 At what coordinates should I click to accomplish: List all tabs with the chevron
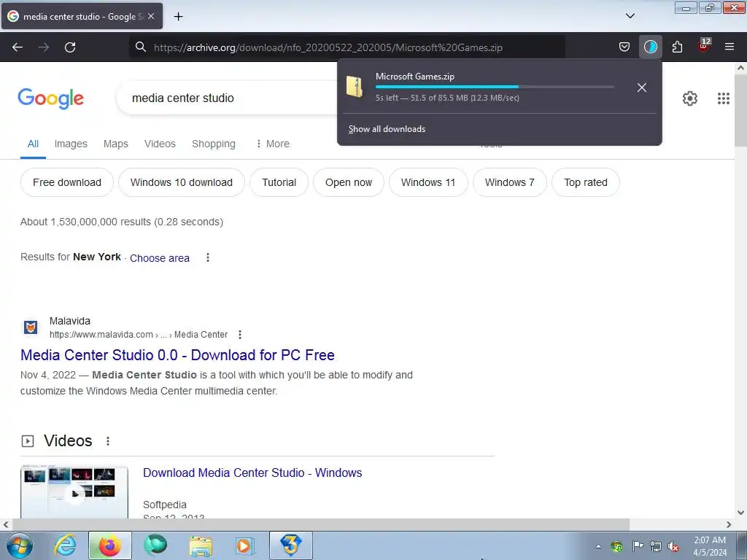(630, 16)
